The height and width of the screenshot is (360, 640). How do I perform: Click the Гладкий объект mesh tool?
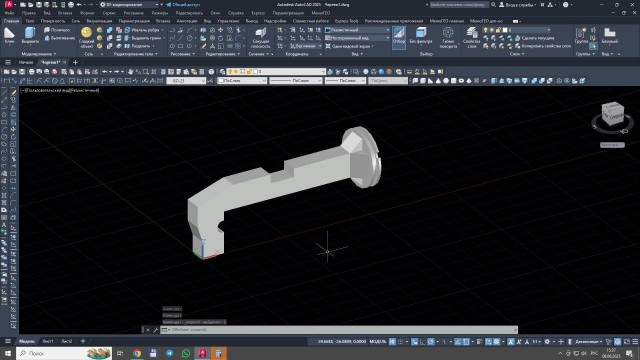click(x=86, y=38)
